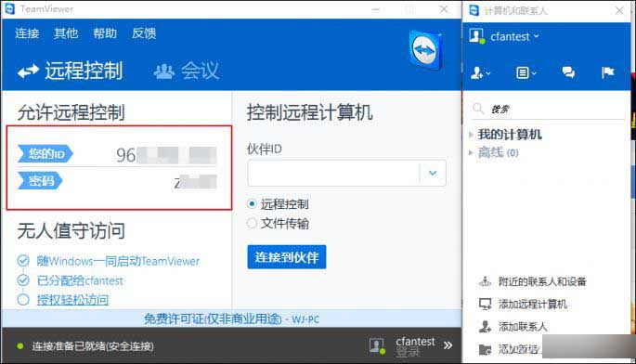Switch to the 会议 tab
636x364 pixels.
pyautogui.click(x=187, y=71)
